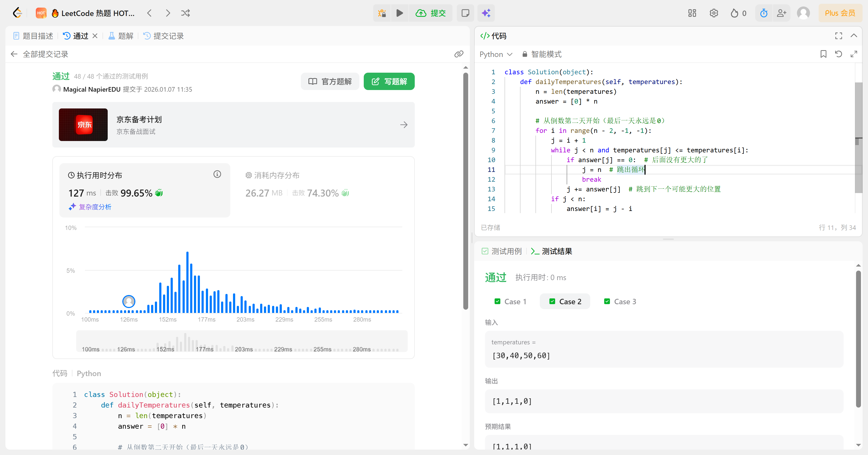868x455 pixels.
Task: Open the notes sticky icon
Action: [465, 13]
